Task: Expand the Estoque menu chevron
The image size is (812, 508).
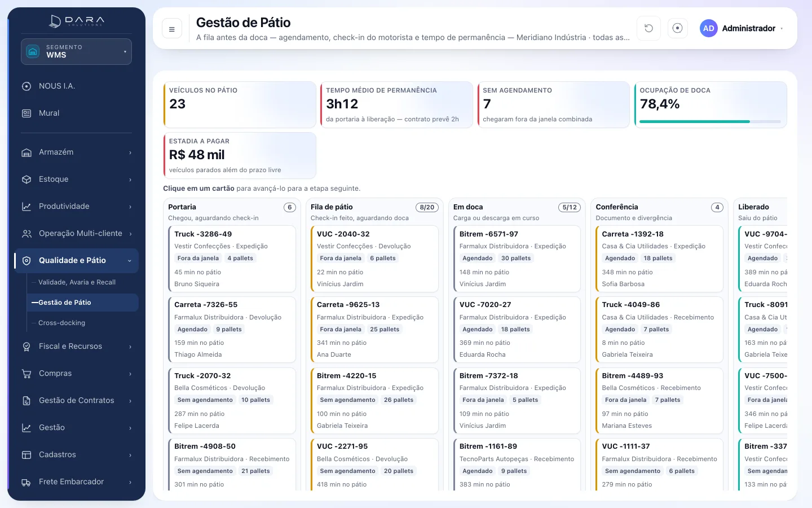Action: pos(130,180)
